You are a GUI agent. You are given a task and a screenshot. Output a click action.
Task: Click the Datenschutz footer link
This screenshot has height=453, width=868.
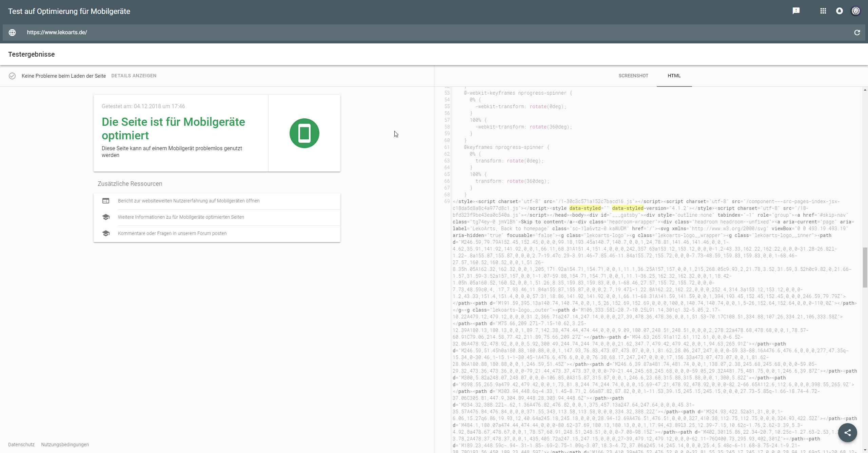[21, 445]
